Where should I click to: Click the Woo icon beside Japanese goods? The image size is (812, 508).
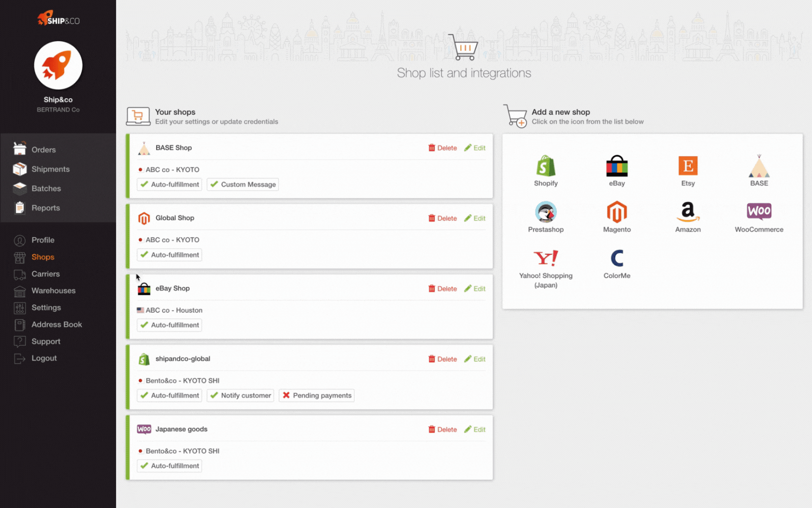(144, 430)
